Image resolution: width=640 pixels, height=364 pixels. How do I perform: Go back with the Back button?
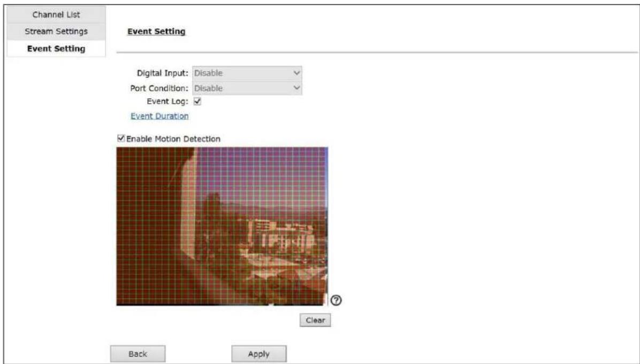click(138, 354)
